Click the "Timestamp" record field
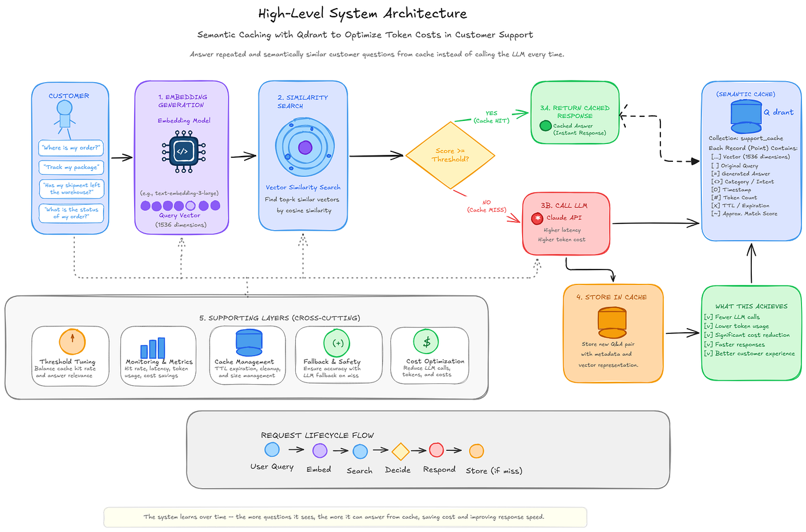 click(731, 189)
